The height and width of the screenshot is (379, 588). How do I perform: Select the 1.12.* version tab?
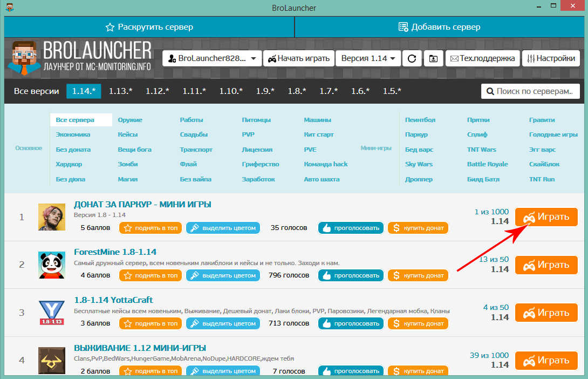pyautogui.click(x=158, y=91)
